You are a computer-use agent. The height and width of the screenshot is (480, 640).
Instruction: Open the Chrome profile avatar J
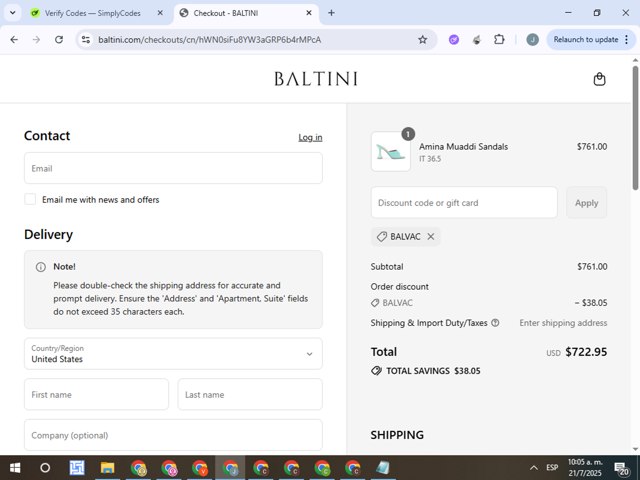(x=532, y=40)
